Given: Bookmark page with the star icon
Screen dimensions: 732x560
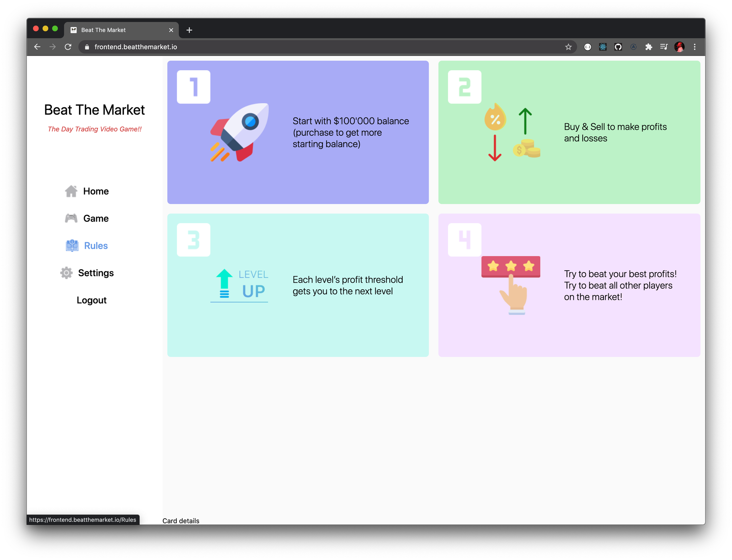Looking at the screenshot, I should (568, 47).
